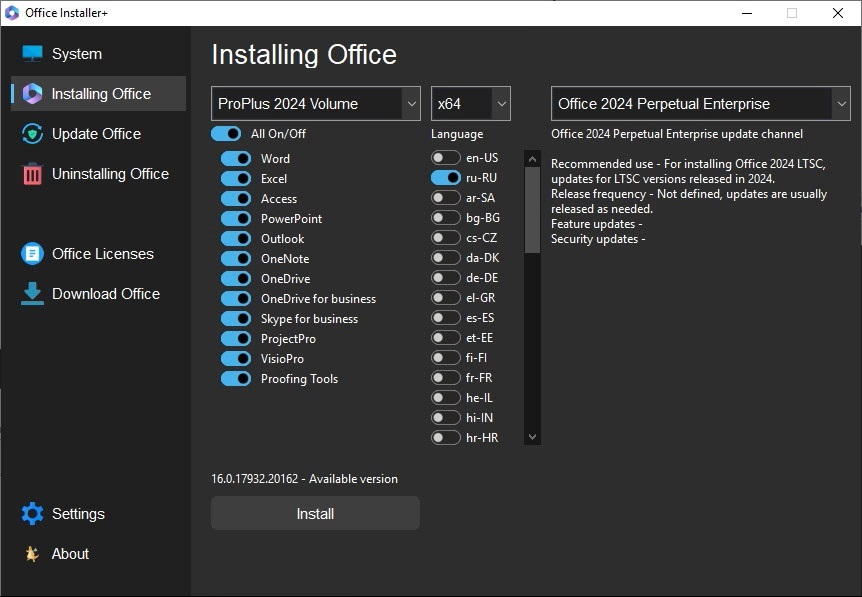862x597 pixels.
Task: Click the Uninstalling Office trash icon
Action: [32, 174]
